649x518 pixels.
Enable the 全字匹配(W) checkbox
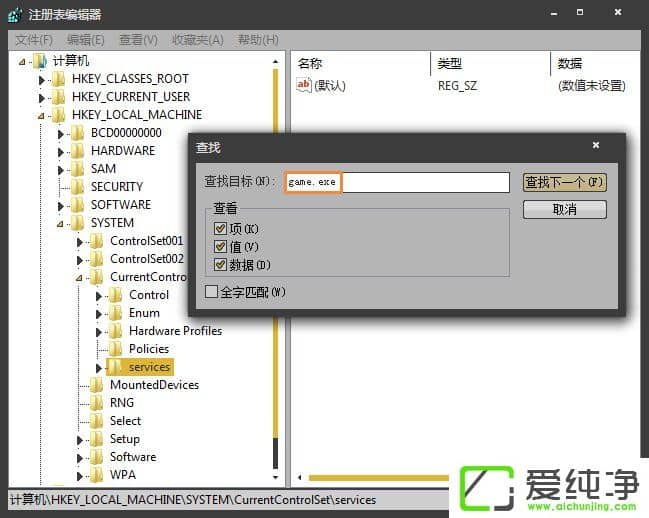tap(211, 292)
